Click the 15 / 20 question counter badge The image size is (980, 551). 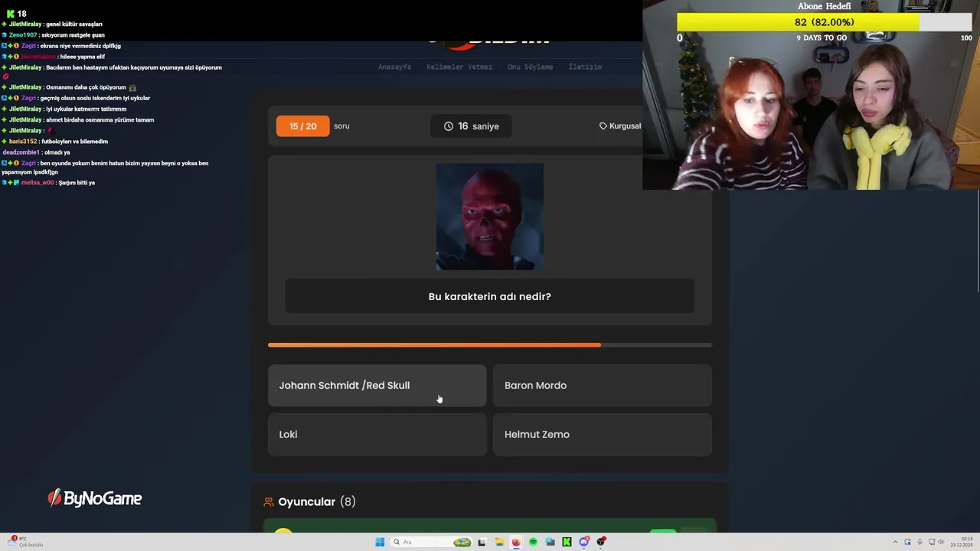[x=302, y=126]
